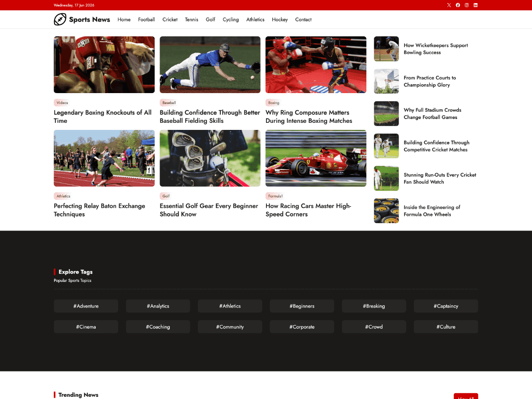Image resolution: width=532 pixels, height=399 pixels.
Task: Open 'Stunning Run-Outs Every Cricket Fan Should Watch'
Action: coord(440,178)
